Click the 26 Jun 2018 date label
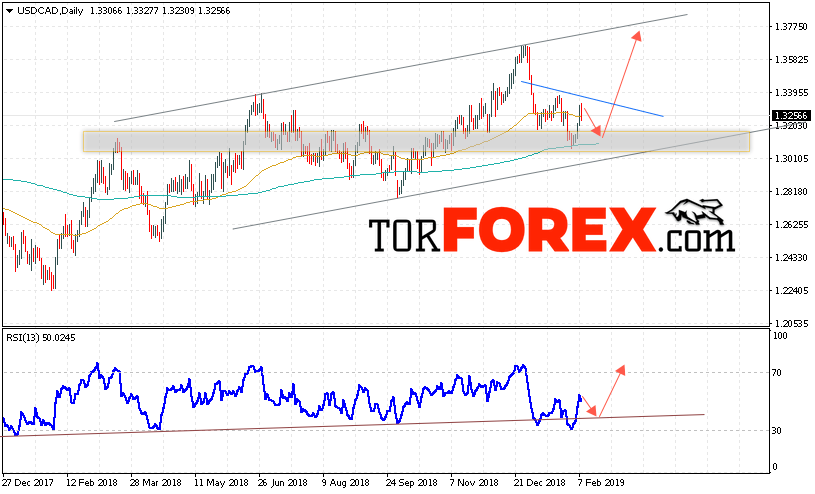This screenshot has width=815, height=494. 283,483
